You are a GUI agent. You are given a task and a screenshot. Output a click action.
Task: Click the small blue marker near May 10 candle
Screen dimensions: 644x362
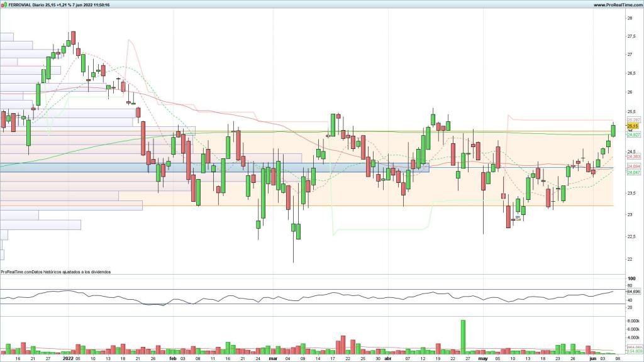[x=518, y=216]
